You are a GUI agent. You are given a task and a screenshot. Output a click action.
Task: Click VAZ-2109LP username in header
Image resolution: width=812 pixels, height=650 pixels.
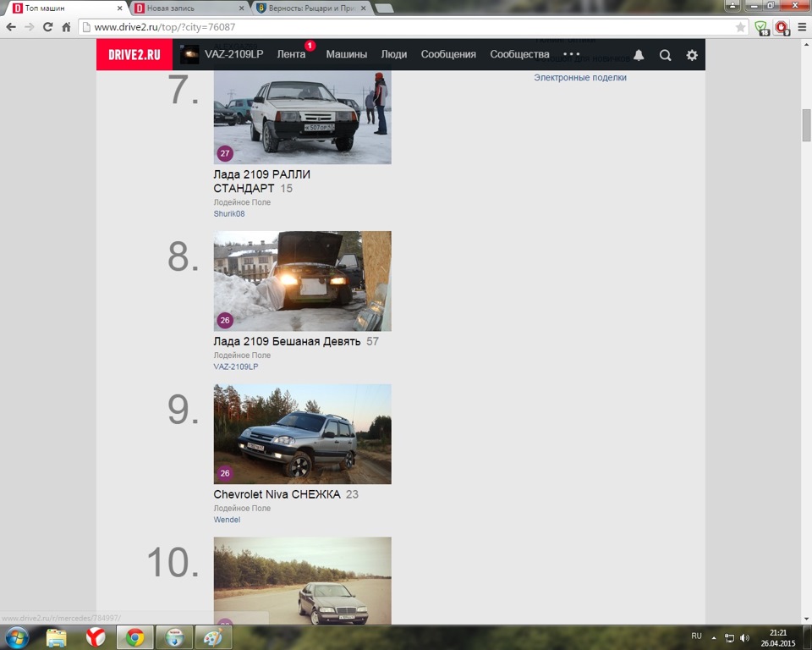tap(233, 54)
